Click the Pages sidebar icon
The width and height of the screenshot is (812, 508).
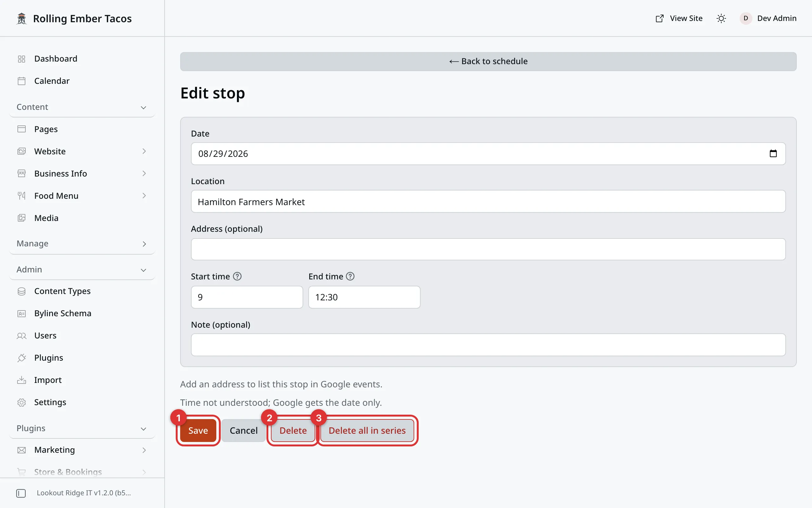(22, 129)
